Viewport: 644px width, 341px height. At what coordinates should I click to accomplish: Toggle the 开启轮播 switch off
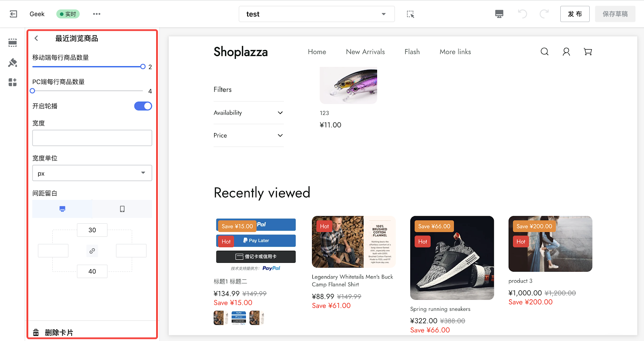point(143,106)
